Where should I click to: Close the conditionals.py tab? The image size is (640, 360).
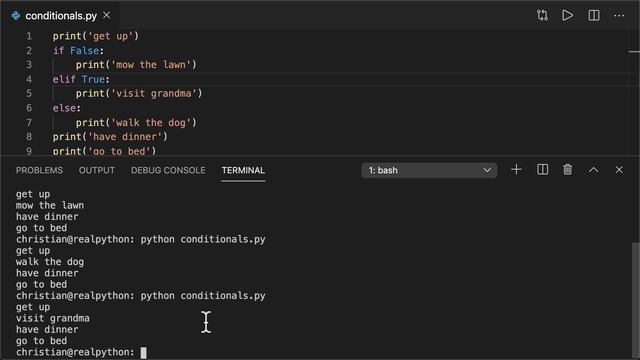click(107, 15)
